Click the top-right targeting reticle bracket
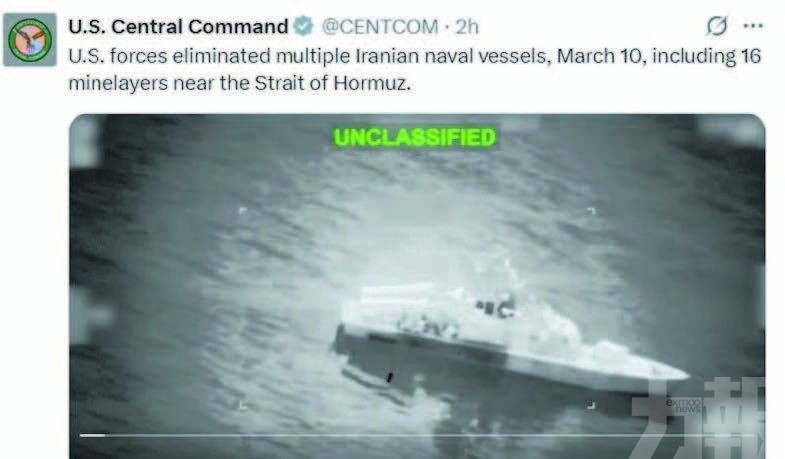785x459 pixels. [x=591, y=211]
